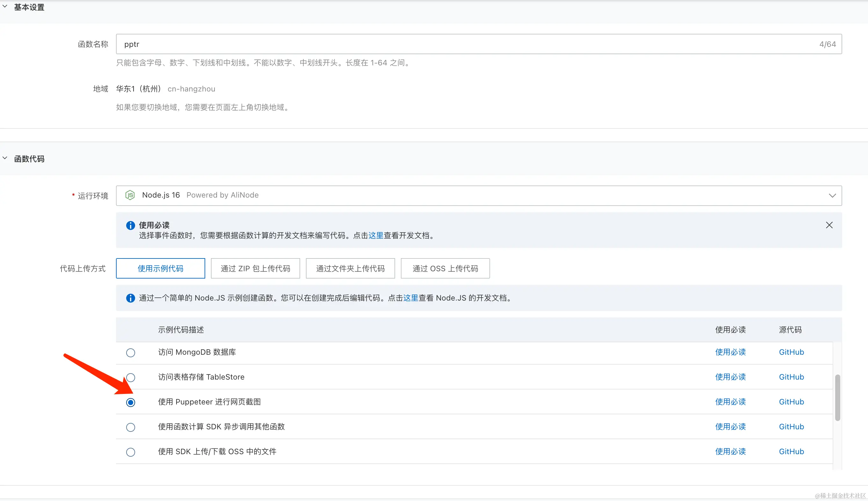Click the Node.js logo icon in runtime field

click(x=130, y=195)
